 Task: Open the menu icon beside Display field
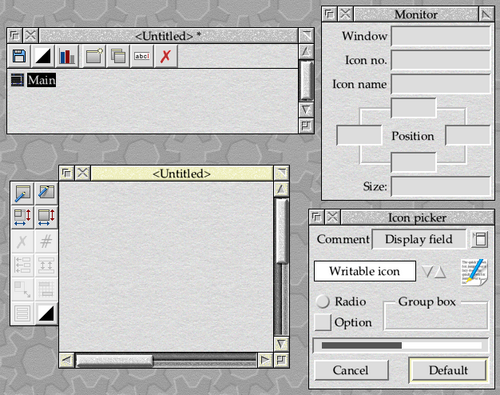pyautogui.click(x=479, y=239)
